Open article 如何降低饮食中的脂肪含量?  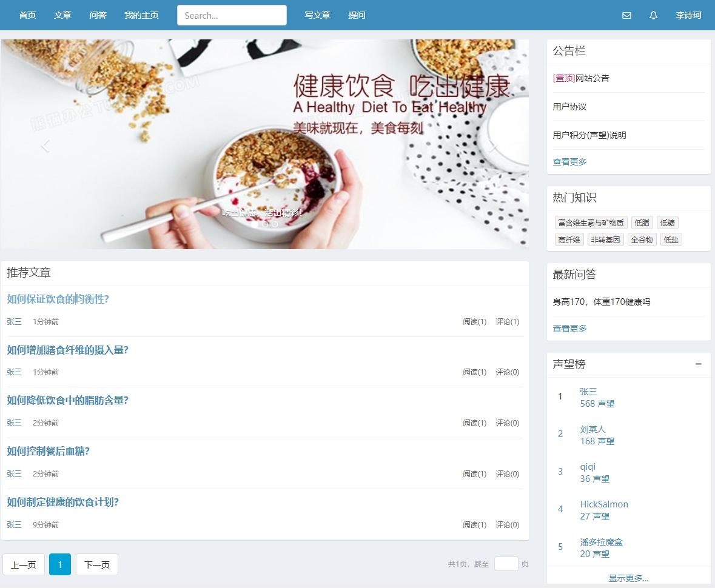click(x=67, y=400)
